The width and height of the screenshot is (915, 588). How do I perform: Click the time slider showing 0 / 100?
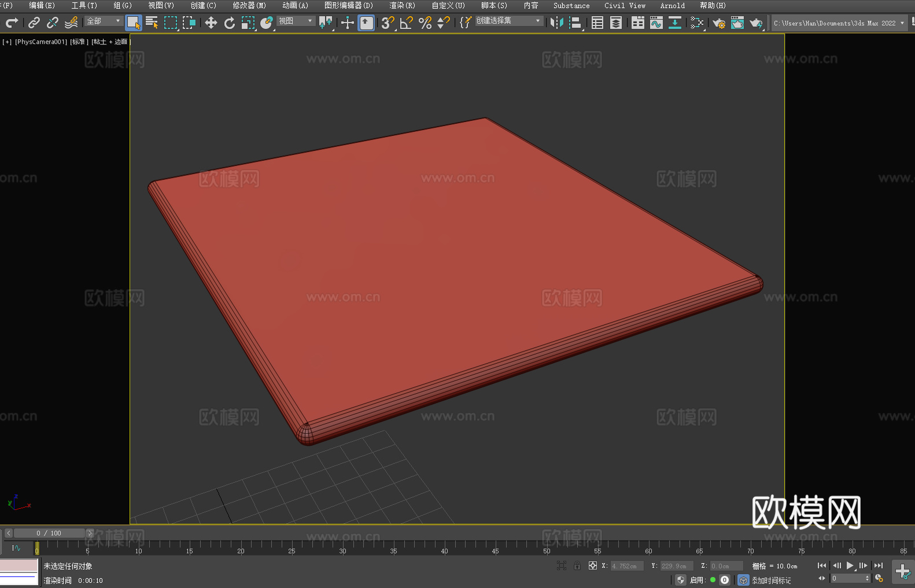(49, 533)
